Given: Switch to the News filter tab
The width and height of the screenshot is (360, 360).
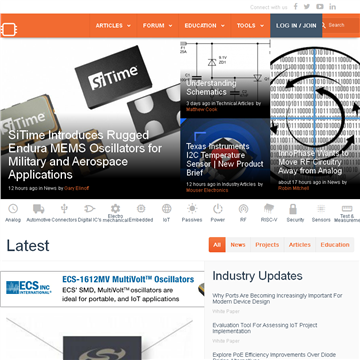Looking at the screenshot, I should [238, 245].
